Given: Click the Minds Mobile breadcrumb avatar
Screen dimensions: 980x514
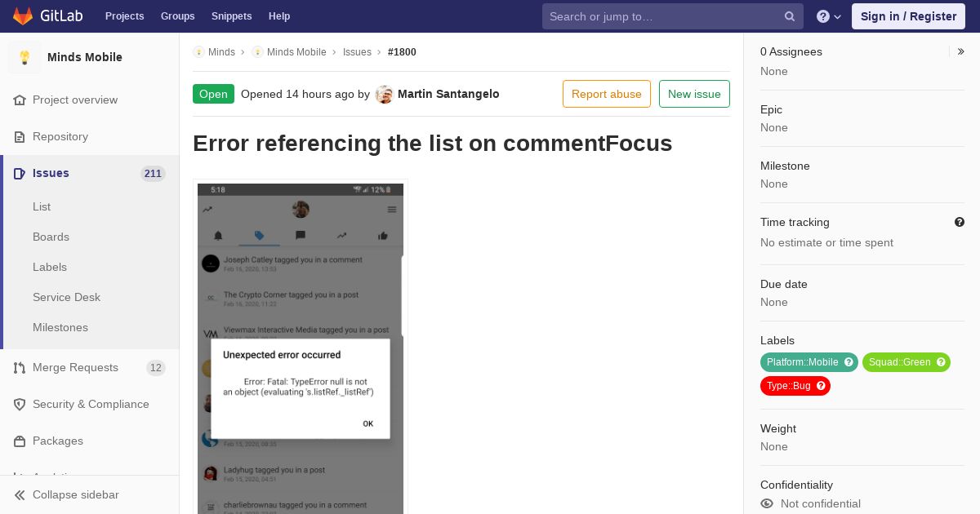Looking at the screenshot, I should tap(257, 52).
